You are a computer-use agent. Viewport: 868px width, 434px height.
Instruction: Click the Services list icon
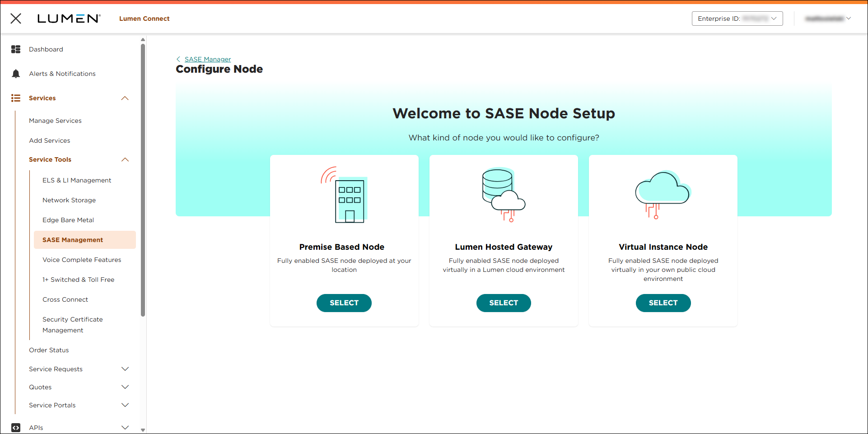tap(16, 98)
